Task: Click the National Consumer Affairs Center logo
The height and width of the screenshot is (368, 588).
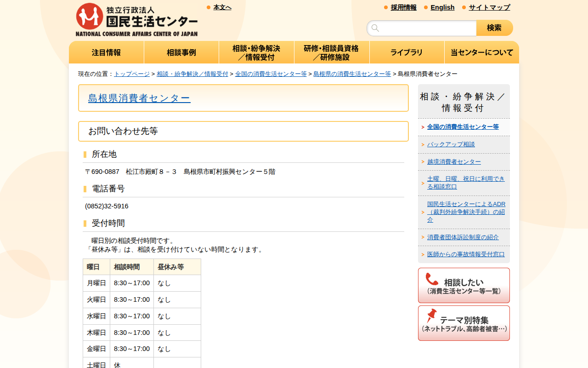Action: point(136,20)
